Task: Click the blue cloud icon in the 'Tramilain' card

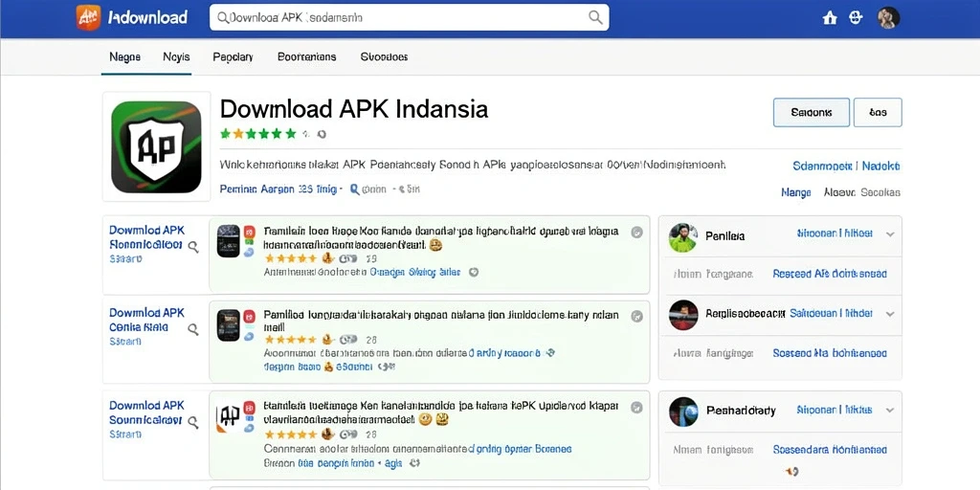Action: click(x=249, y=252)
